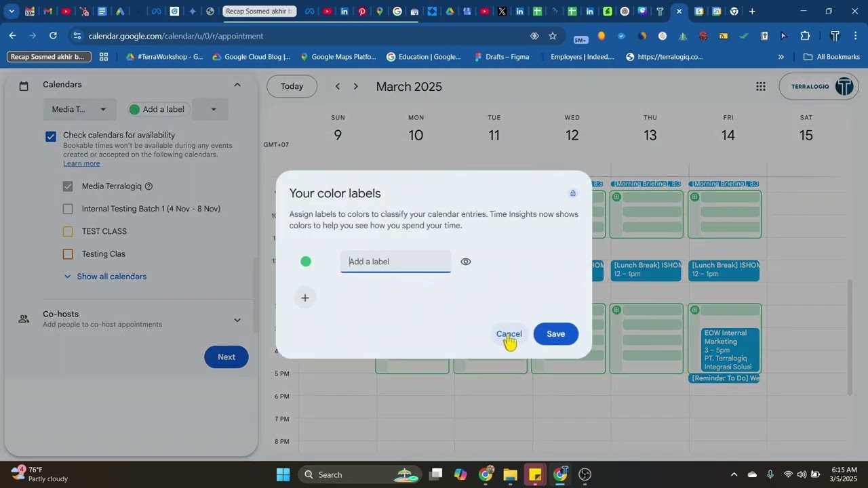This screenshot has width=868, height=488.
Task: Expand the Co-hosts section
Action: click(237, 320)
